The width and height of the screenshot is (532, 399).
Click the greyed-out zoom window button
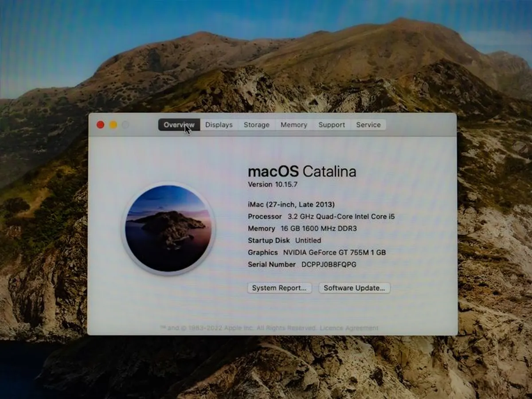(125, 125)
